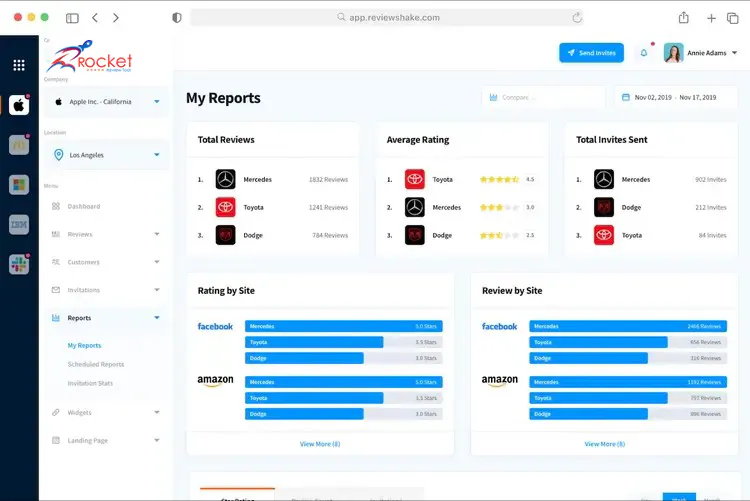Click the app.reviewshake.com address bar
The image size is (750, 501).
pos(386,18)
